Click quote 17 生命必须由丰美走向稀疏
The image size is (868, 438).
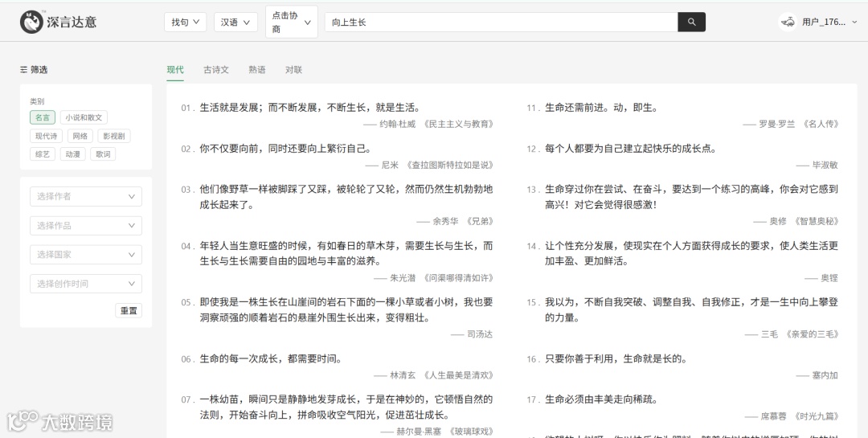601,399
